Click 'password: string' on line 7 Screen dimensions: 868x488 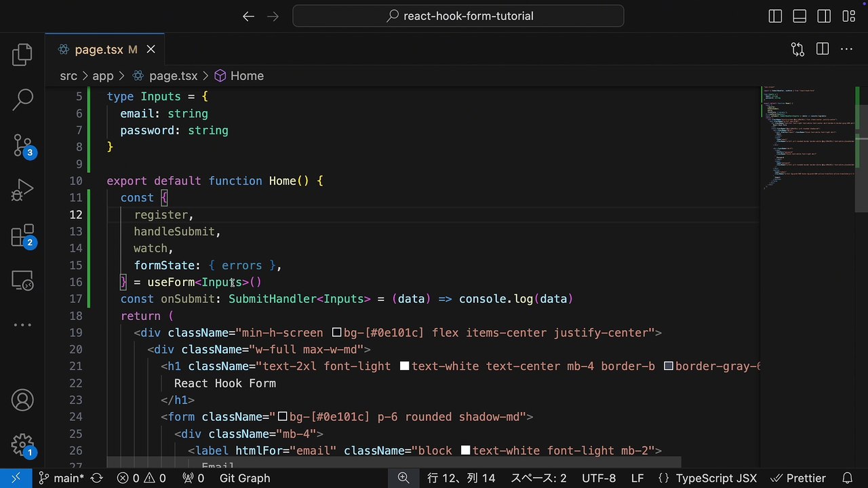[x=174, y=131]
